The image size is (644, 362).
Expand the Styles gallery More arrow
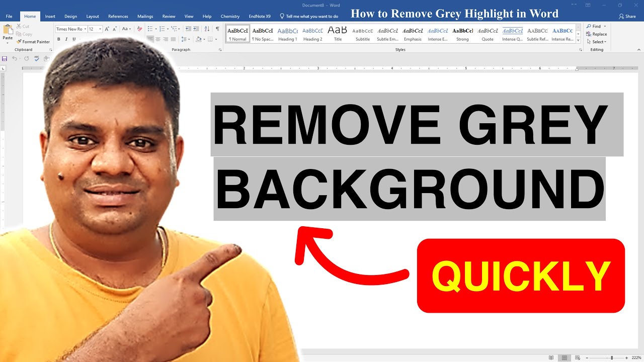(x=578, y=40)
